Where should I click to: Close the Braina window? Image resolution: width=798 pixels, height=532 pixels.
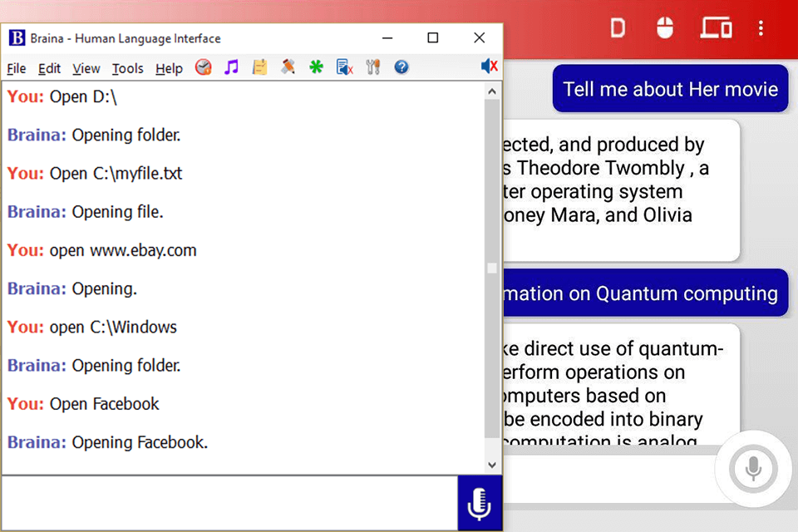(x=479, y=38)
